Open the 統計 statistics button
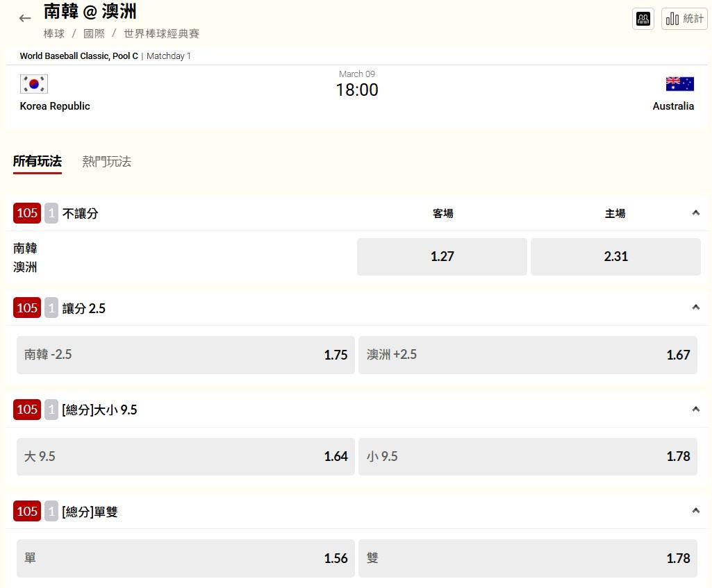Image resolution: width=712 pixels, height=588 pixels. tap(684, 19)
